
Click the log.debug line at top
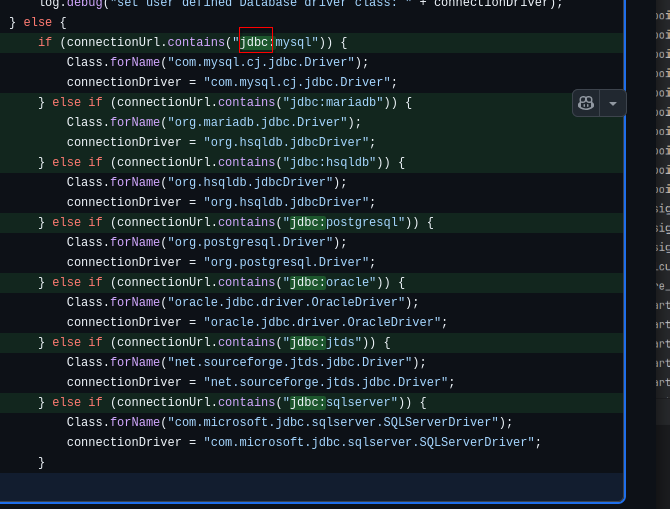[300, 3]
